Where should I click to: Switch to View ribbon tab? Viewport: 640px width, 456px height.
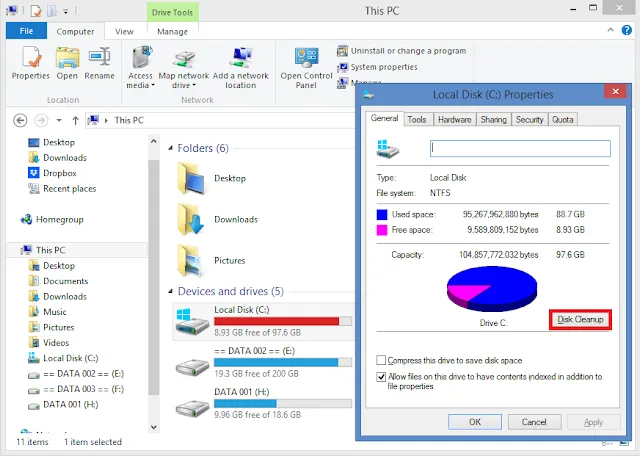124,31
